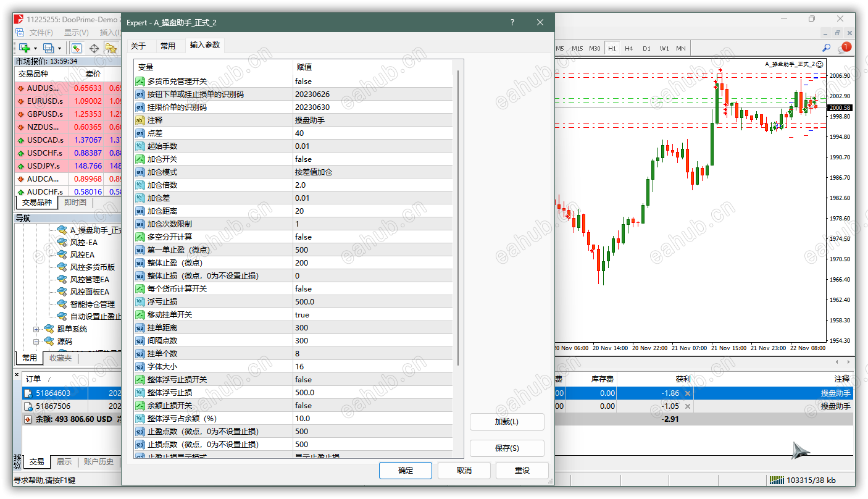The image size is (868, 499).
Task: Select the 风控多货币版 EA in Navigator
Action: pyautogui.click(x=93, y=267)
